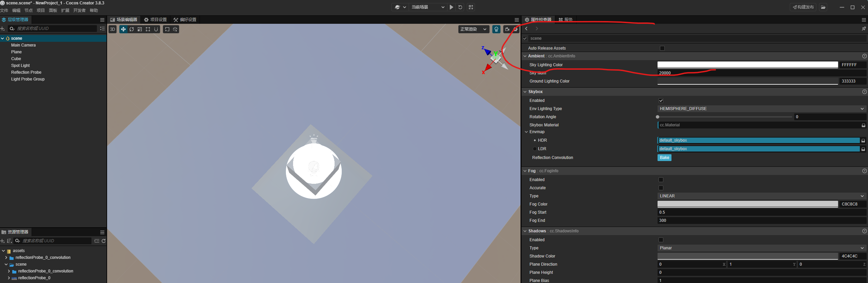This screenshot has width=868, height=283.
Task: Refresh the preview with the reload icon
Action: [x=460, y=7]
